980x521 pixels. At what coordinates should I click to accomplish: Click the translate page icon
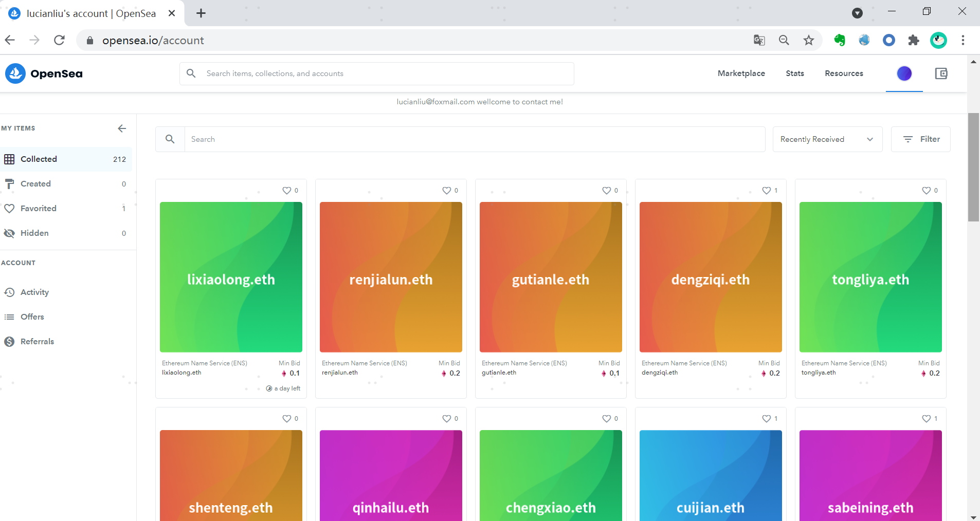759,40
